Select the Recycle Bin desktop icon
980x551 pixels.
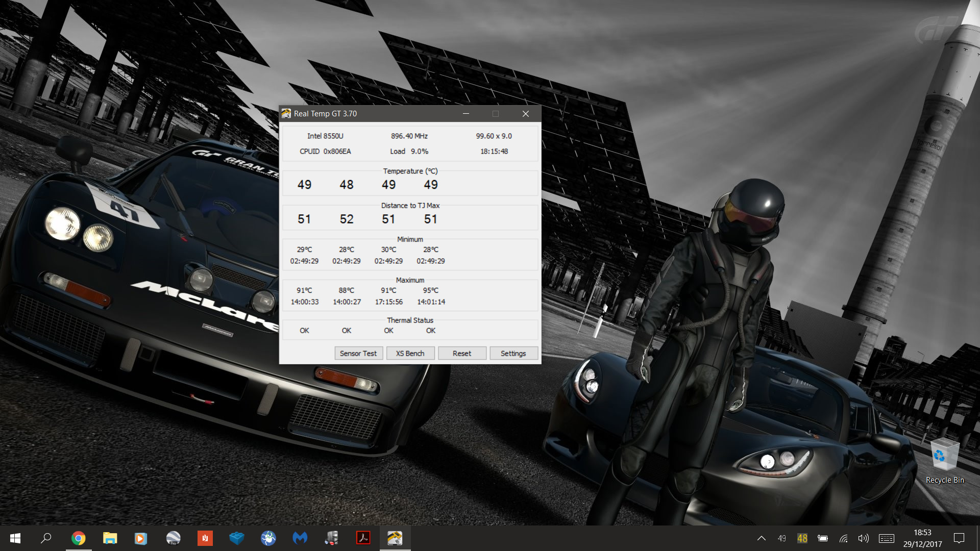coord(944,461)
